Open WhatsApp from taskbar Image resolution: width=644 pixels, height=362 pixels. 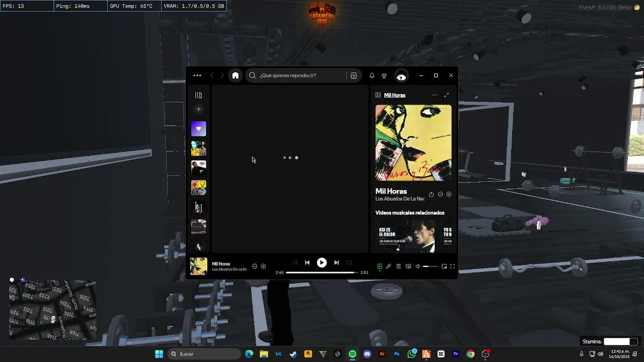pos(412,354)
